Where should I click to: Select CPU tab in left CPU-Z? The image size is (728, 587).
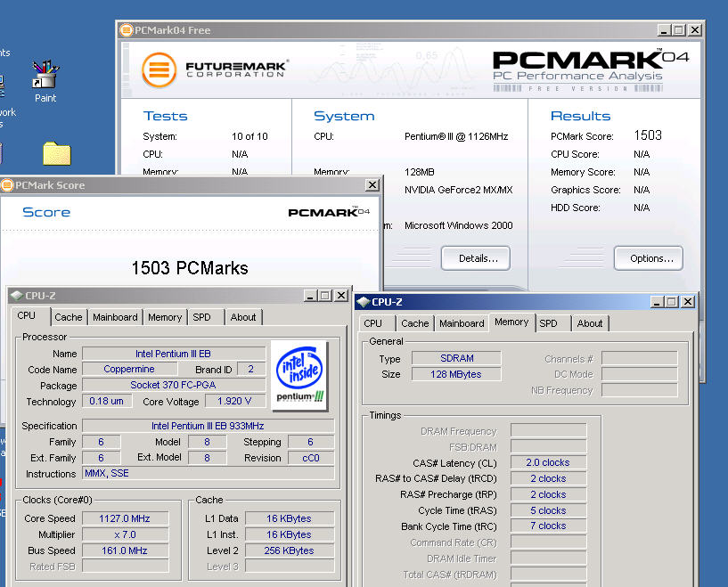click(27, 315)
